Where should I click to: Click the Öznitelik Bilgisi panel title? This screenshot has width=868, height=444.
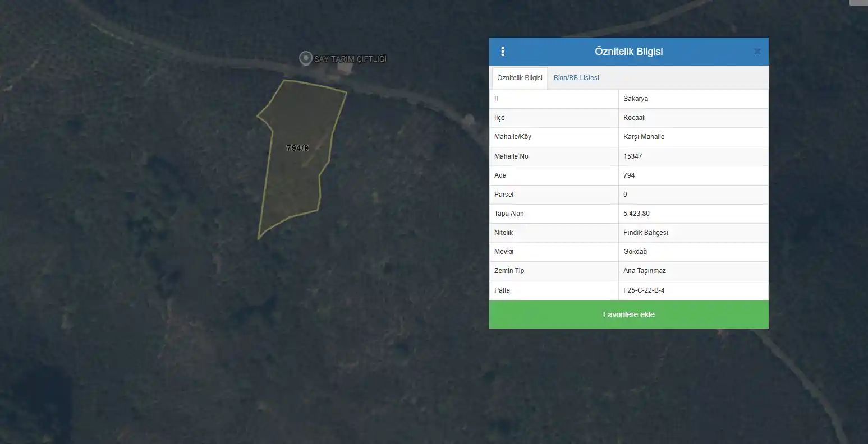coord(629,52)
